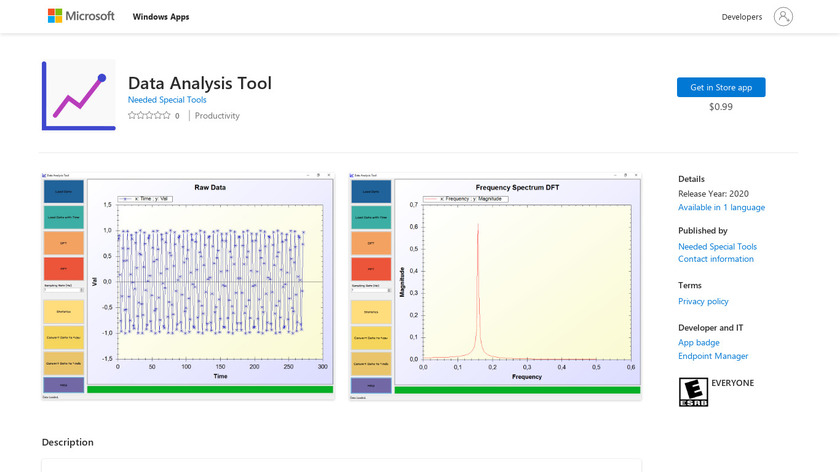Click the Data Analysis Tool app icon
Screen dimensions: 840x472
pyautogui.click(x=78, y=95)
